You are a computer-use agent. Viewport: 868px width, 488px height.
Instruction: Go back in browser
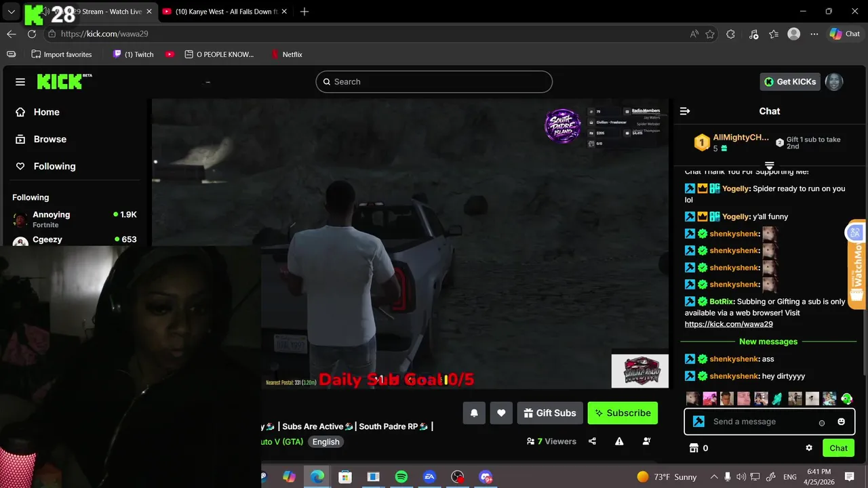click(12, 34)
